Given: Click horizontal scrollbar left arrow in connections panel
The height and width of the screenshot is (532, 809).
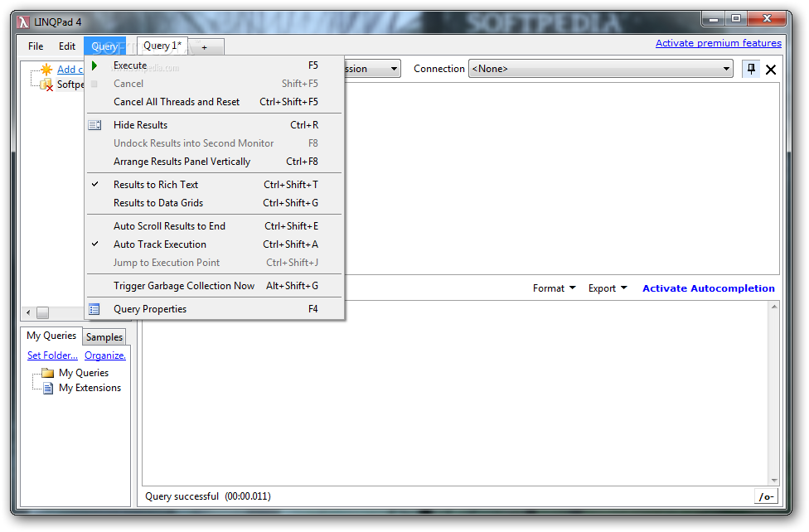Looking at the screenshot, I should (x=28, y=312).
